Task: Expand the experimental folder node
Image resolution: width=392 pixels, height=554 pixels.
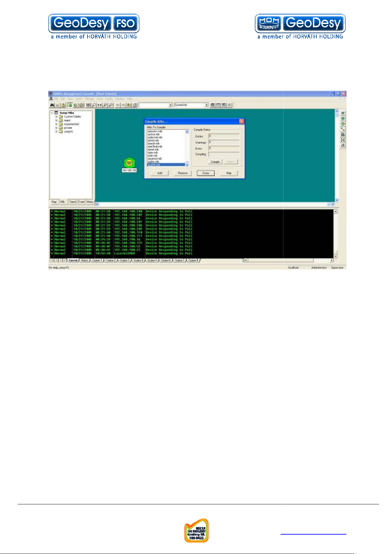Action: coord(56,124)
